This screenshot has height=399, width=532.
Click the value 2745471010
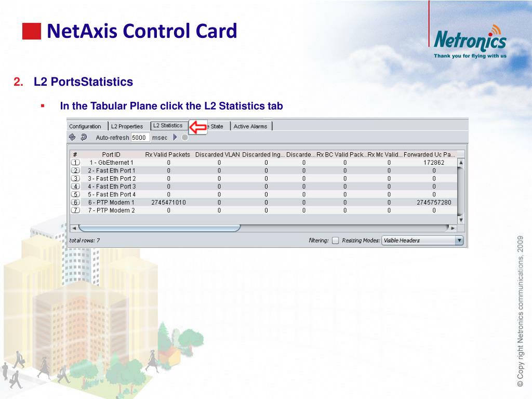click(169, 202)
